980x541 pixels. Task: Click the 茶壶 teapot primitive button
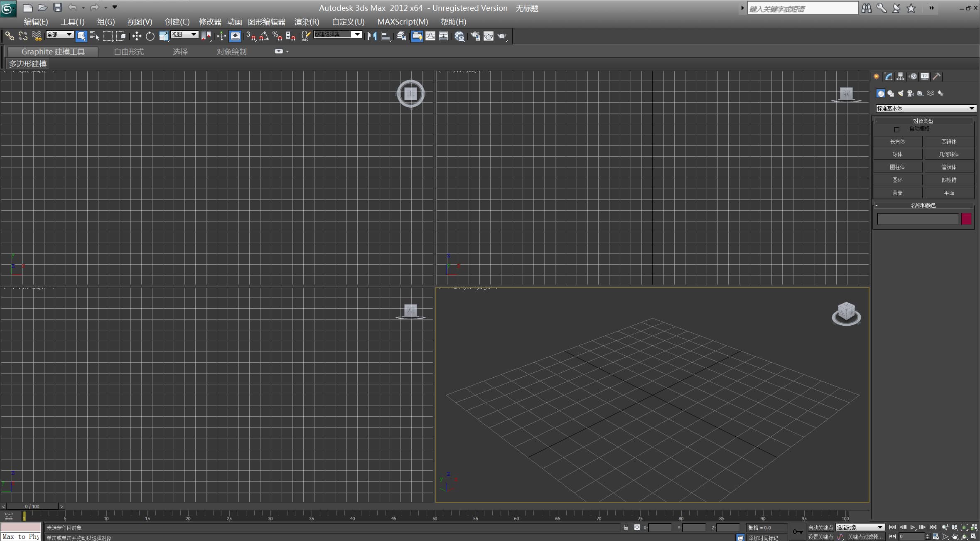tap(897, 193)
